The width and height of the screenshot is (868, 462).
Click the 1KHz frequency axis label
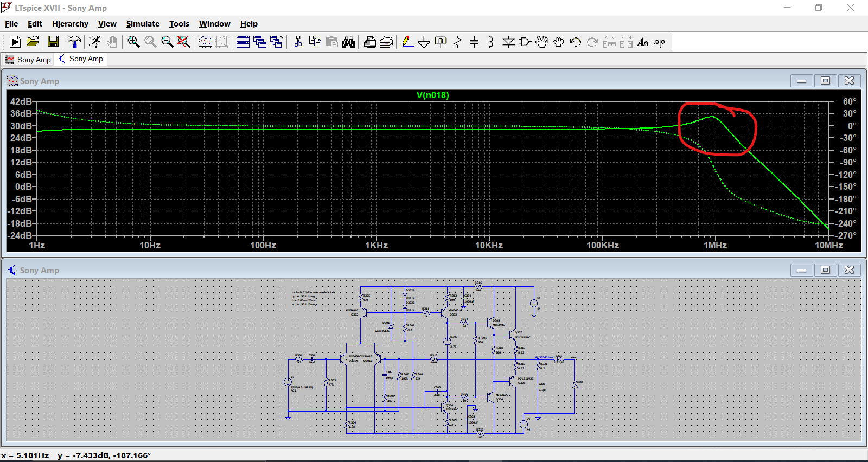[x=376, y=245]
